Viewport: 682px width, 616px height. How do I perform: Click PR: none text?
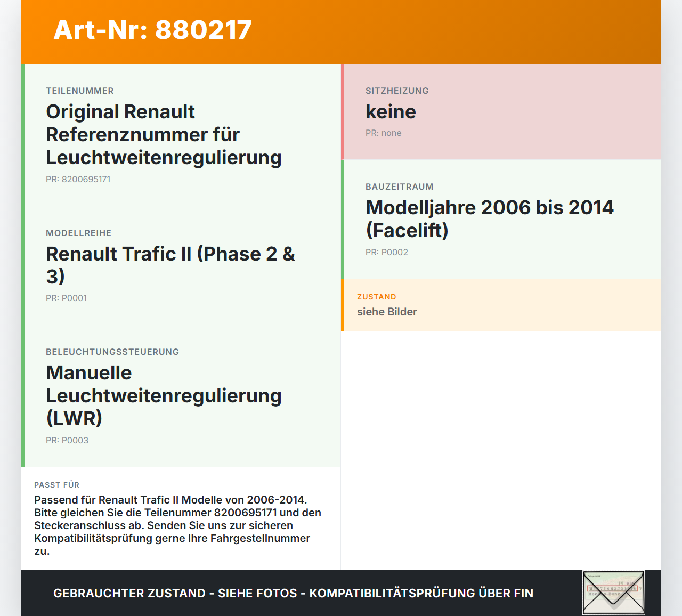click(384, 133)
